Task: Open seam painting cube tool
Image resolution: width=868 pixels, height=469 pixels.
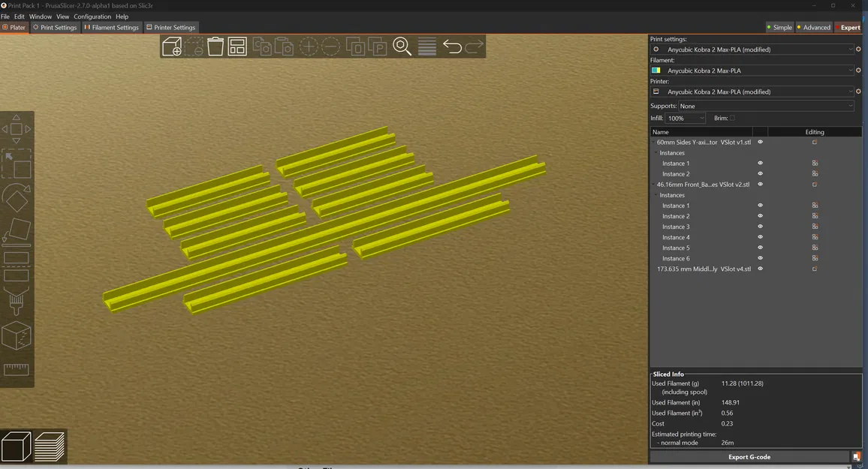Action: click(16, 335)
